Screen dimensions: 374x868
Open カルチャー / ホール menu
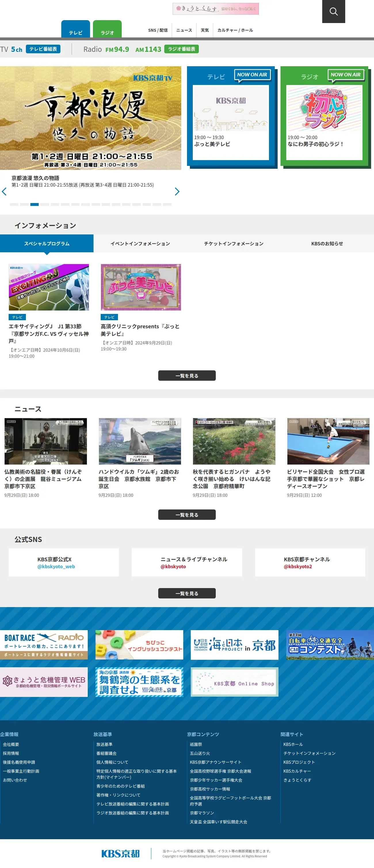235,30
